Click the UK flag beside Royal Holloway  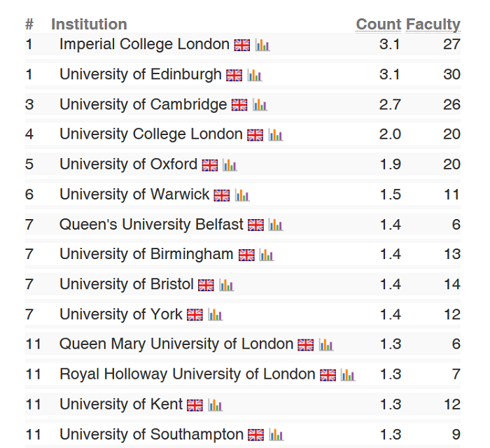tap(328, 375)
